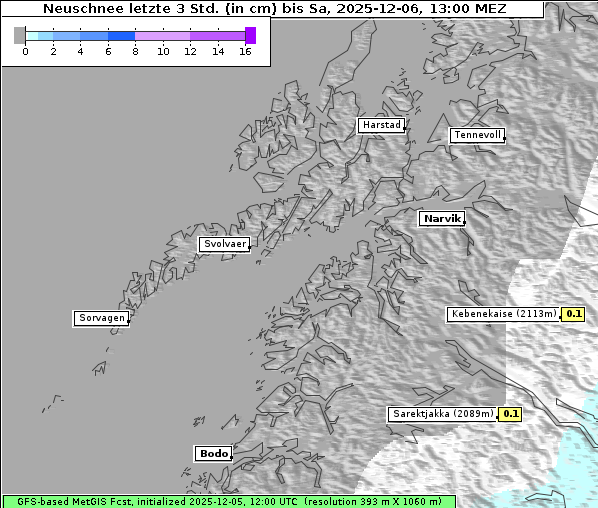Viewport: 598px width, 508px height.
Task: Click the Harstad city label
Action: [381, 125]
